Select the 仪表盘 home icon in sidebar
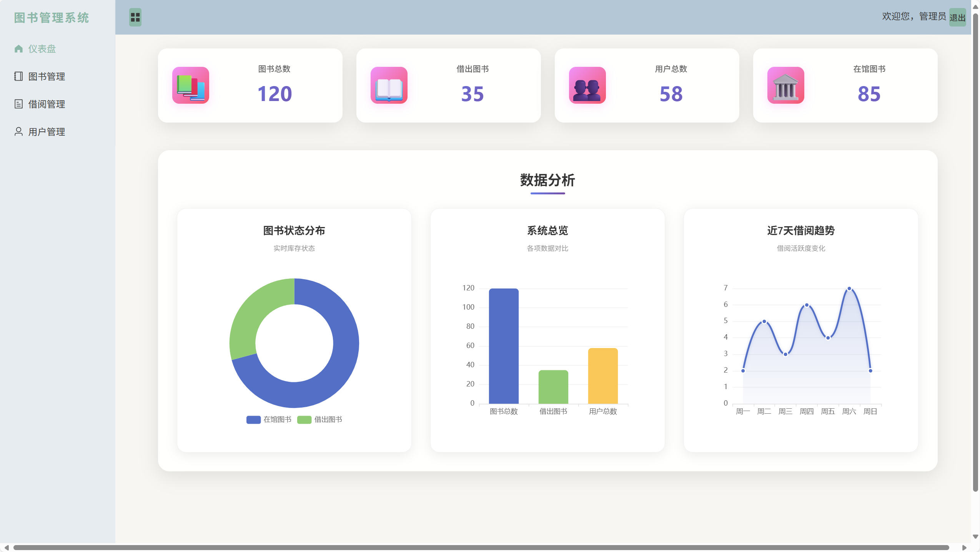 [x=19, y=49]
